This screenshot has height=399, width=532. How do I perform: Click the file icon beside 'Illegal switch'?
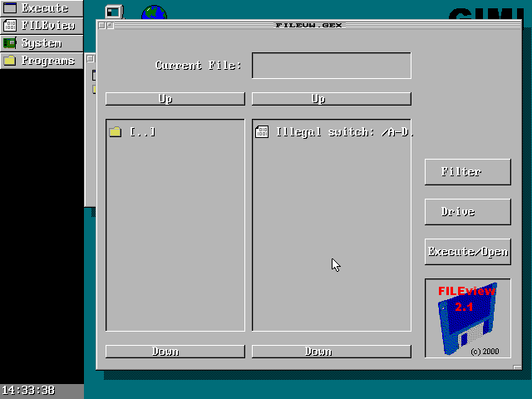pos(262,131)
